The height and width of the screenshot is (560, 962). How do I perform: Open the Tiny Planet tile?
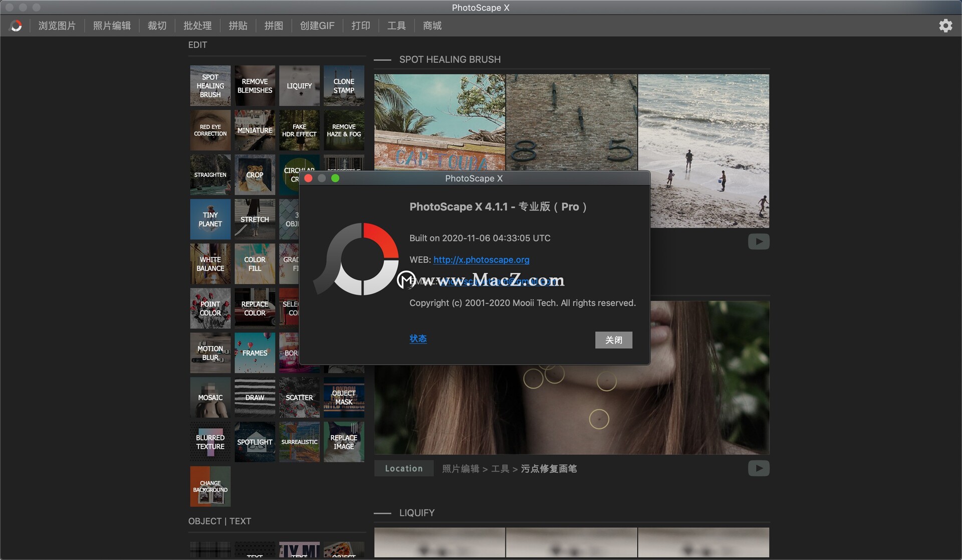210,219
